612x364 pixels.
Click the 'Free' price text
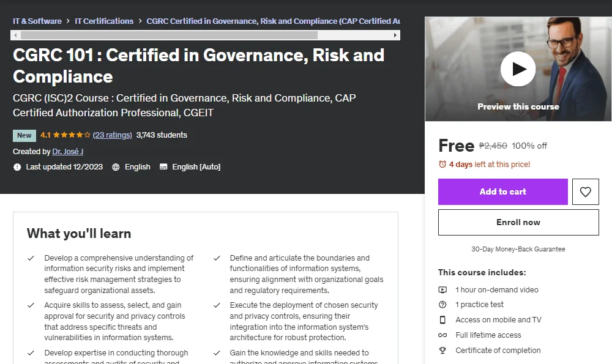pyautogui.click(x=456, y=146)
